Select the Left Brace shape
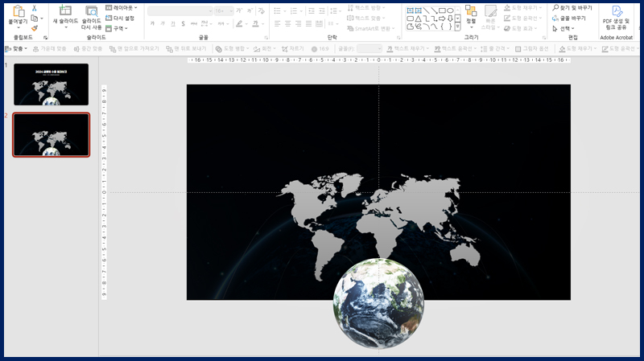 (x=442, y=27)
